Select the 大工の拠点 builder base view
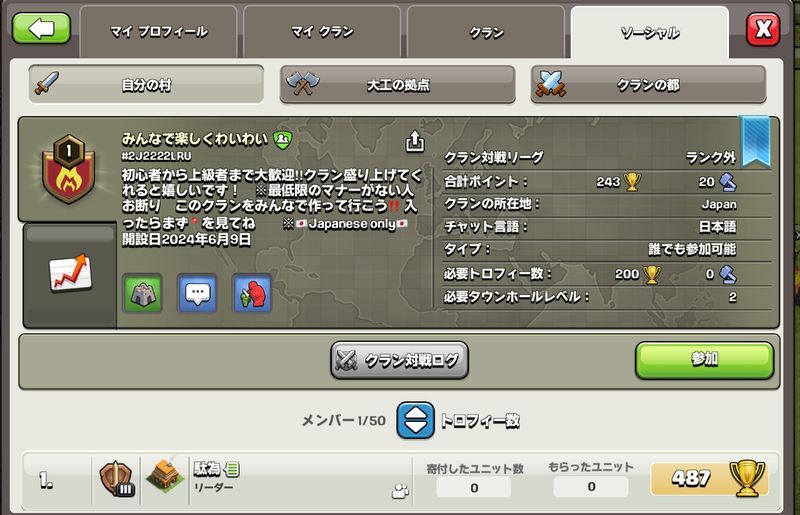Viewport: 800px width, 515px height. pos(397,84)
